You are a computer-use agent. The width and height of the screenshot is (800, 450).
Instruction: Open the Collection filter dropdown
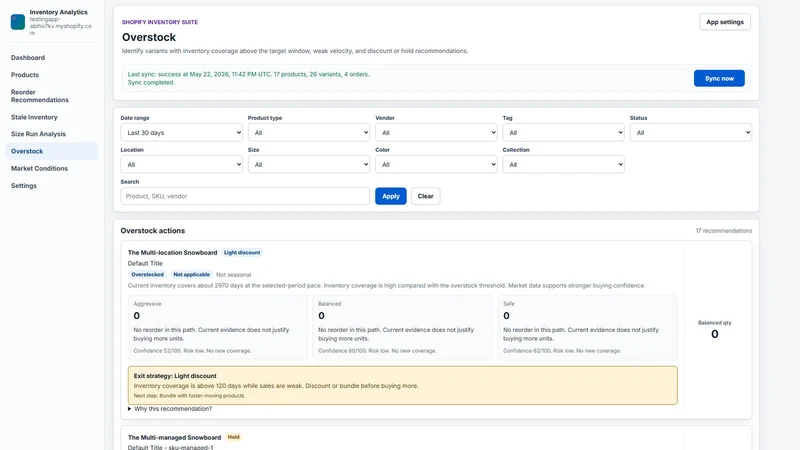click(x=563, y=165)
